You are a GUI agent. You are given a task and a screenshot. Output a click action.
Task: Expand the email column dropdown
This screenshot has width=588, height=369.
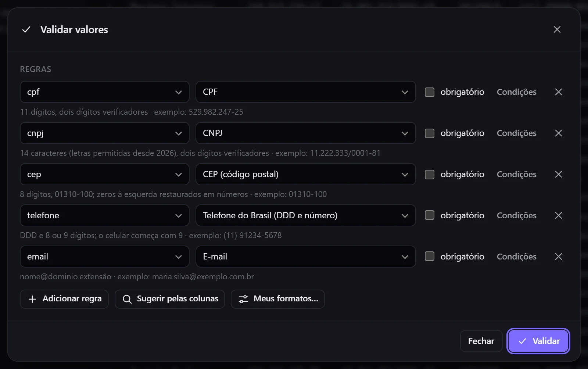[x=105, y=257]
